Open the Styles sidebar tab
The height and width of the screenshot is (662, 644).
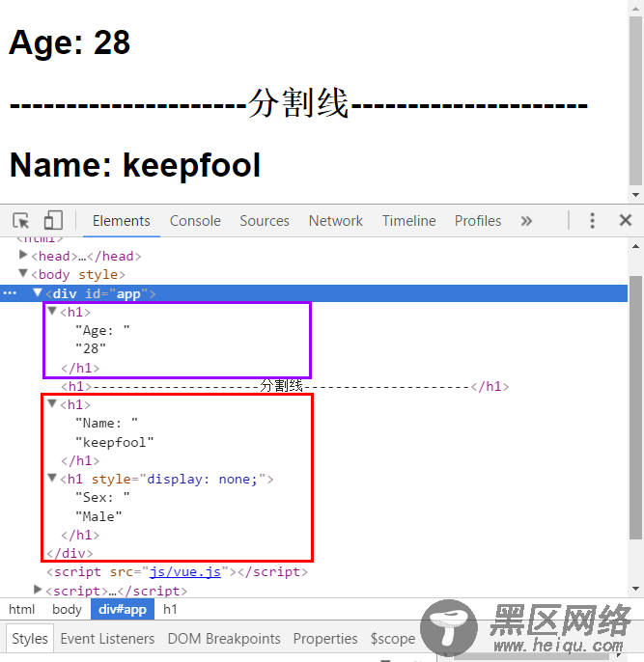(30, 639)
